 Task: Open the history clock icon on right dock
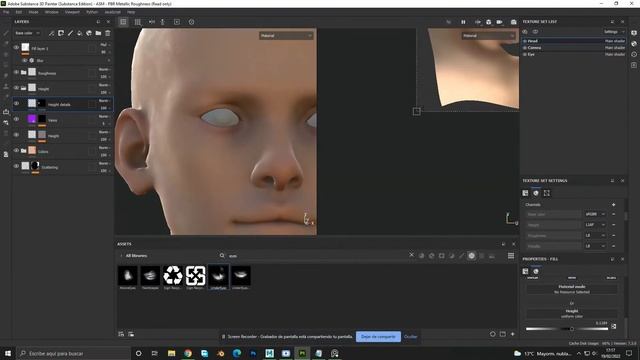click(x=634, y=54)
